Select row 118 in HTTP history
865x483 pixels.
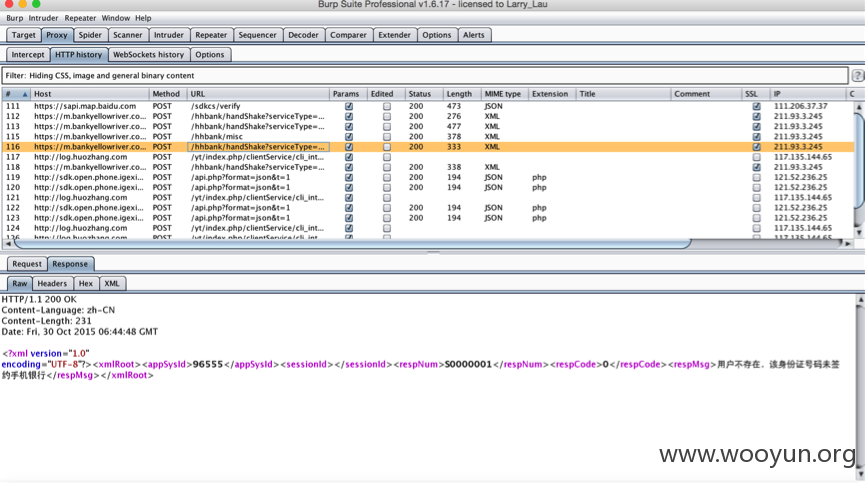(428, 167)
